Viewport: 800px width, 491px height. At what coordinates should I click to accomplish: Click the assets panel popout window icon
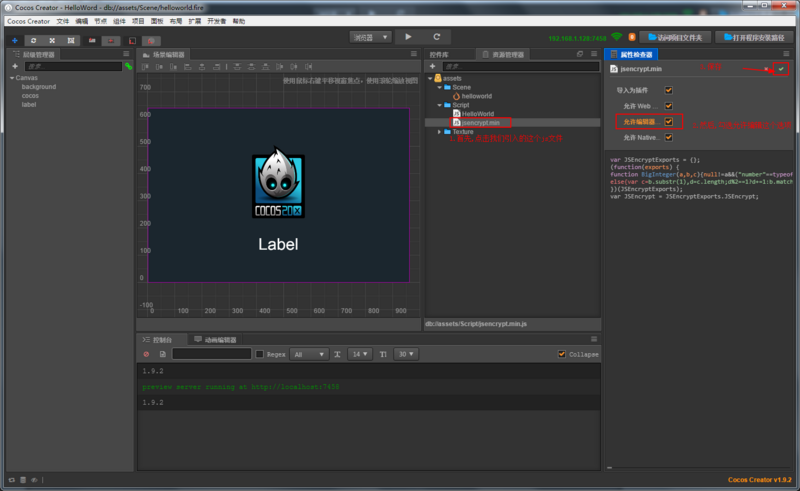point(580,54)
